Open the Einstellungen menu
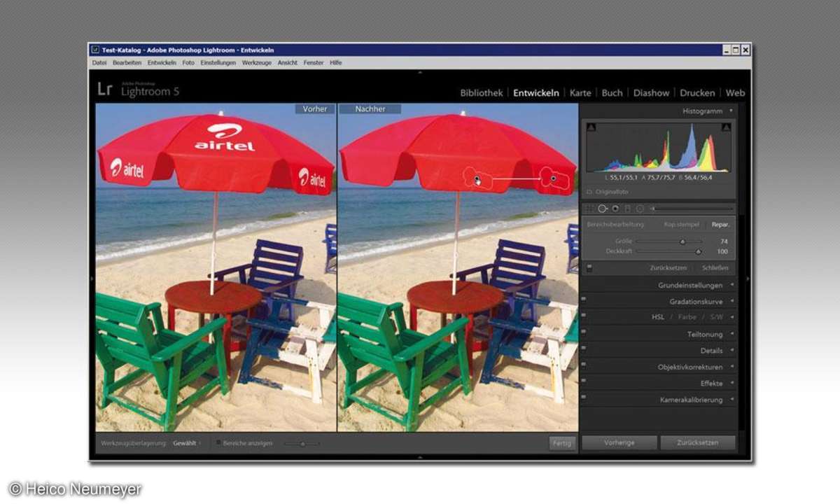The width and height of the screenshot is (840, 504). (218, 62)
